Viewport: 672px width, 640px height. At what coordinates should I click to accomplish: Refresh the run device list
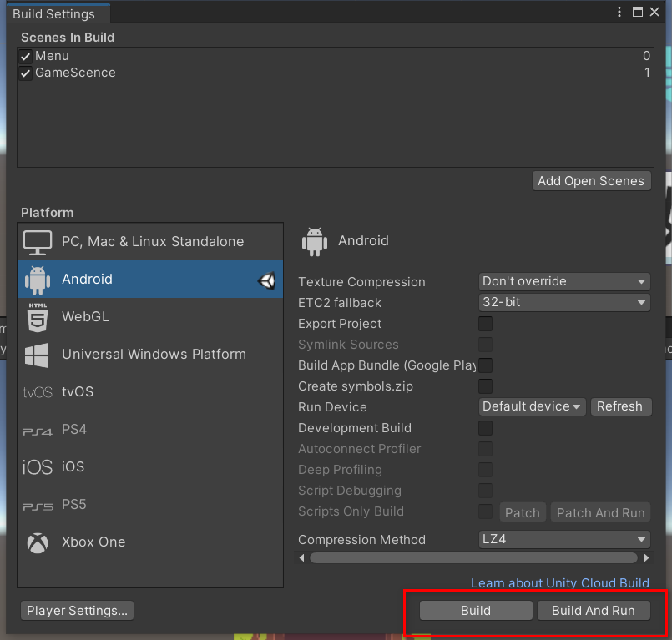621,406
